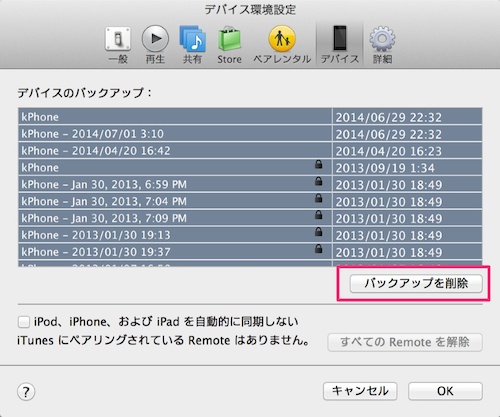Confirm with the OK button
Screen dimensions: 500x417
[x=445, y=391]
